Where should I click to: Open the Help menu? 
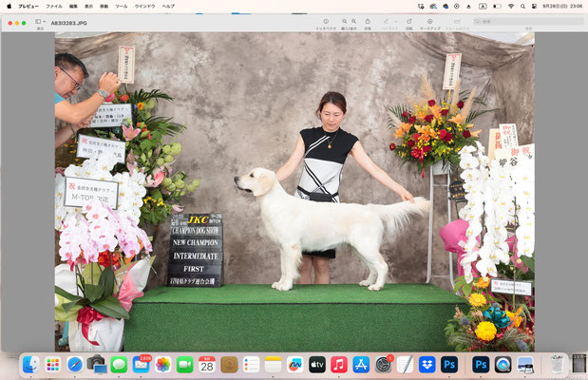pyautogui.click(x=168, y=6)
